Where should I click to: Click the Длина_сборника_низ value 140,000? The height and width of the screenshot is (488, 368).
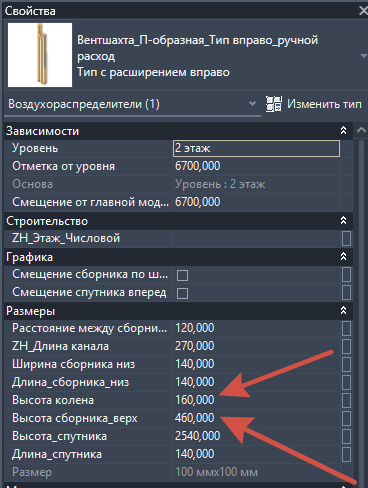195,382
